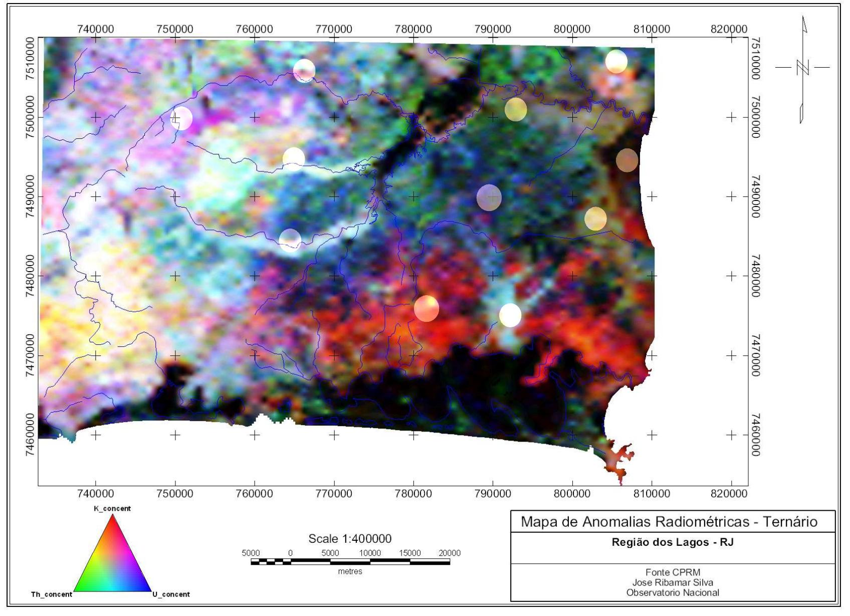Select the ternary color legend triangle
Image resolution: width=850 pixels, height=616 pixels.
coord(112,553)
